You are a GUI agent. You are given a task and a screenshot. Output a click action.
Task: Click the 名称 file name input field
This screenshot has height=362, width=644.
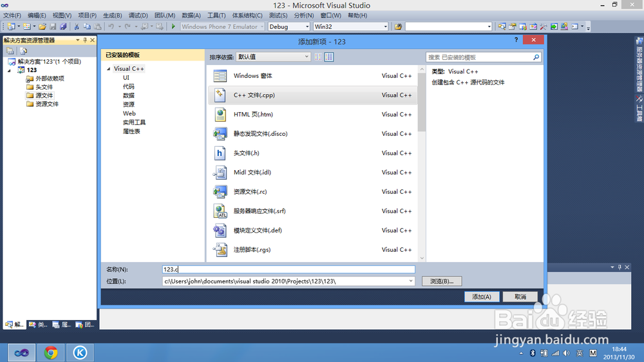[289, 269]
